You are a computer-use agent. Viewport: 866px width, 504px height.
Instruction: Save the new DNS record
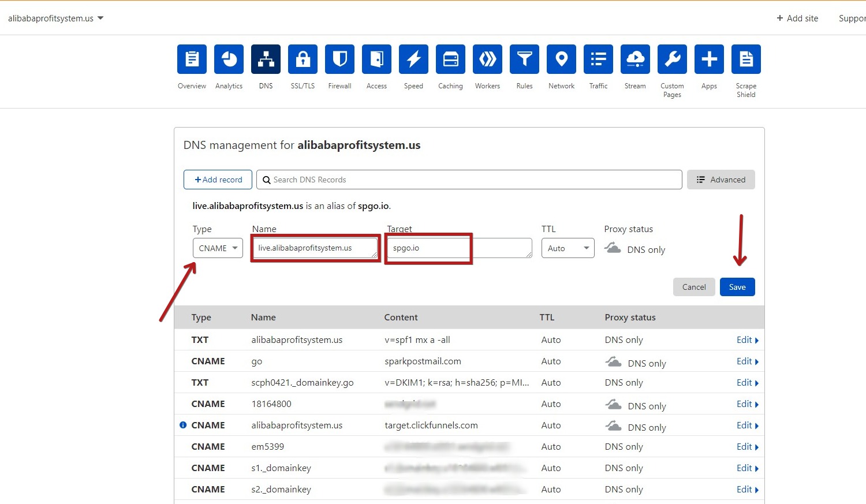pos(737,287)
